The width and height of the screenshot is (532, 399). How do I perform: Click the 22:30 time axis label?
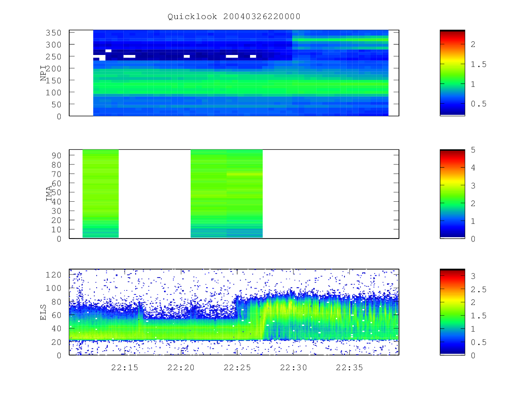click(293, 368)
